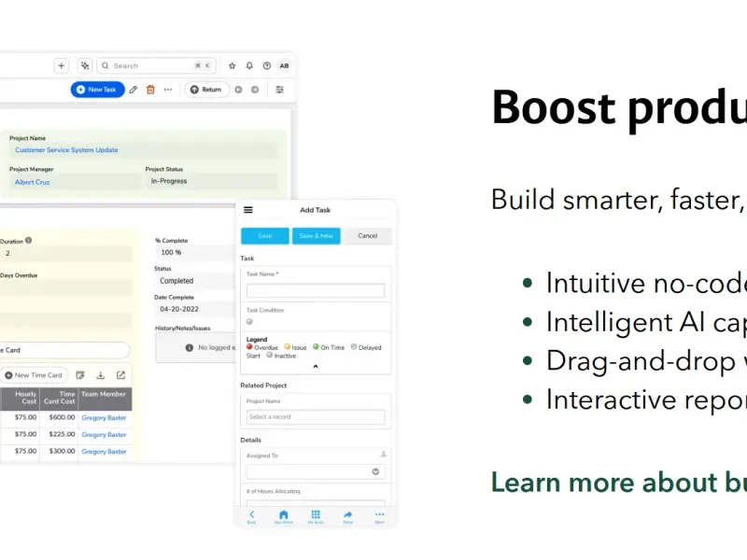Click the Return button
Image resolution: width=747 pixels, height=560 pixels.
coord(206,90)
